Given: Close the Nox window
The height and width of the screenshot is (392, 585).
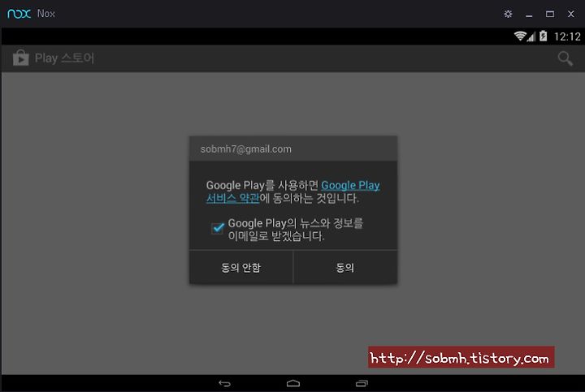Looking at the screenshot, I should pos(571,14).
